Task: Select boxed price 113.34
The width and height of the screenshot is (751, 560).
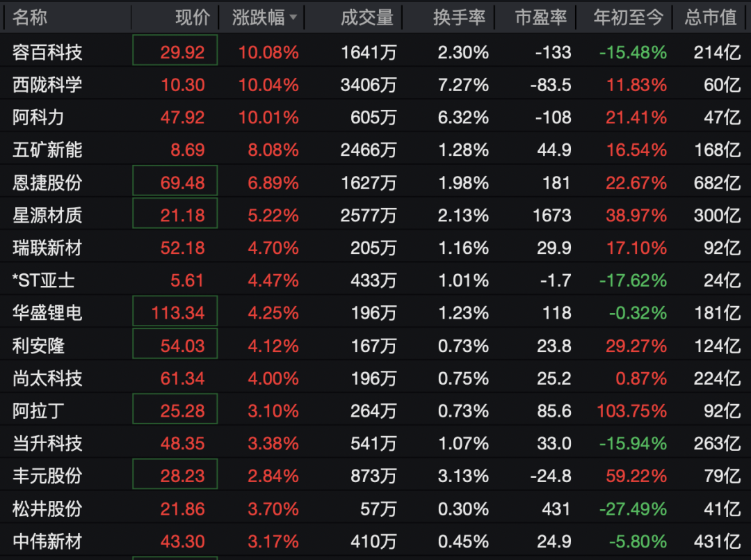Action: [x=175, y=311]
